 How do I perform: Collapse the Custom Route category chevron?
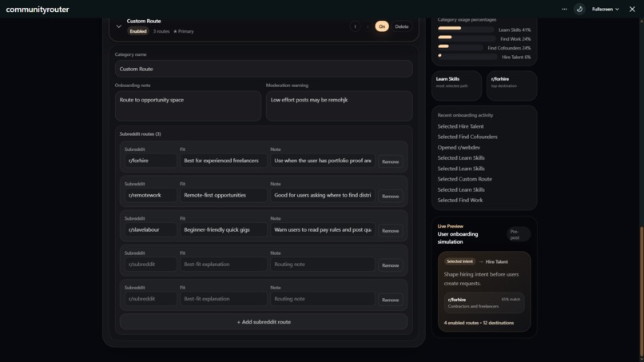click(119, 26)
